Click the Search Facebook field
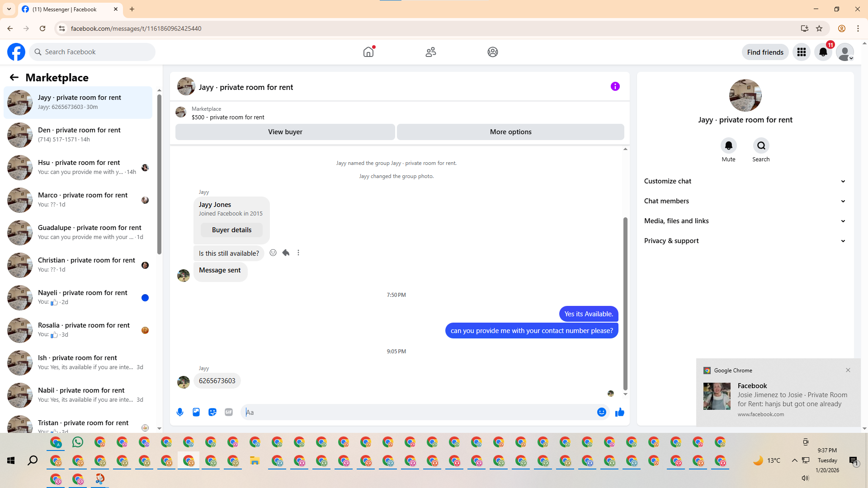Viewport: 868px width, 488px height. (93, 52)
